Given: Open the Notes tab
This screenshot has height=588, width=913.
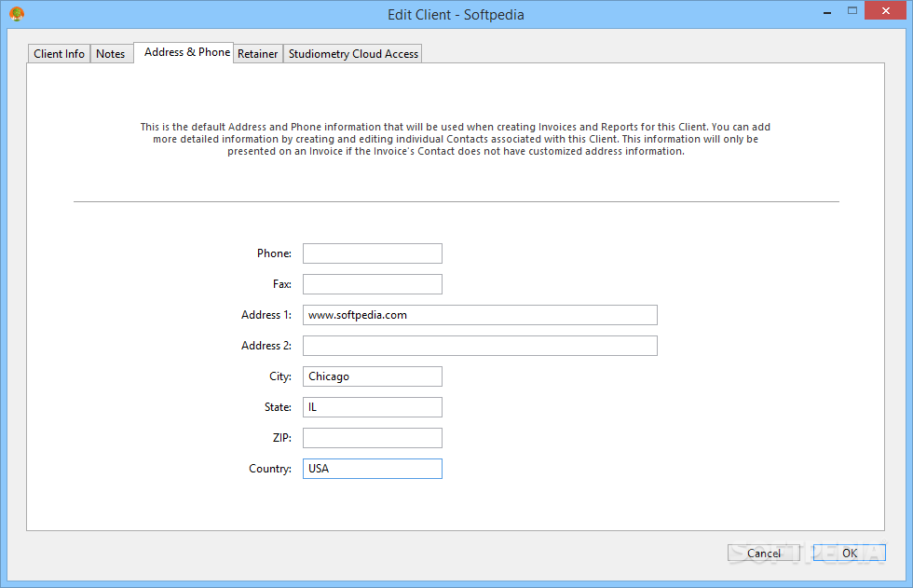Looking at the screenshot, I should [x=111, y=53].
